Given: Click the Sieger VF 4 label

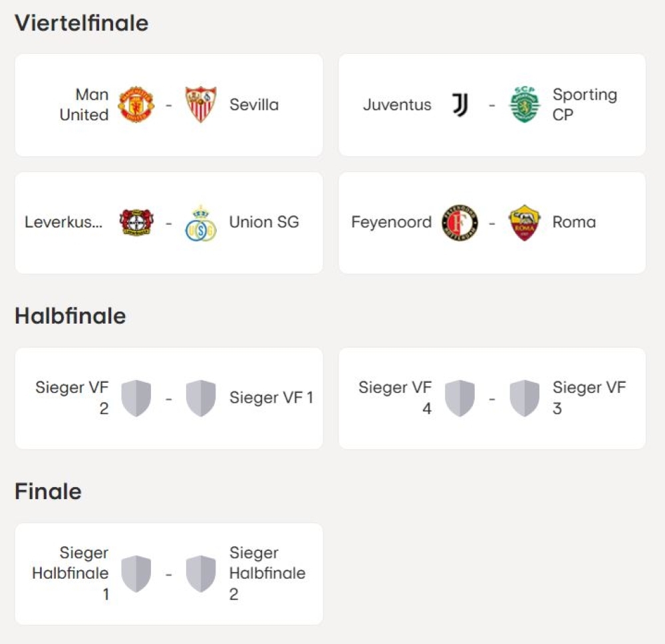Looking at the screenshot, I should (395, 397).
